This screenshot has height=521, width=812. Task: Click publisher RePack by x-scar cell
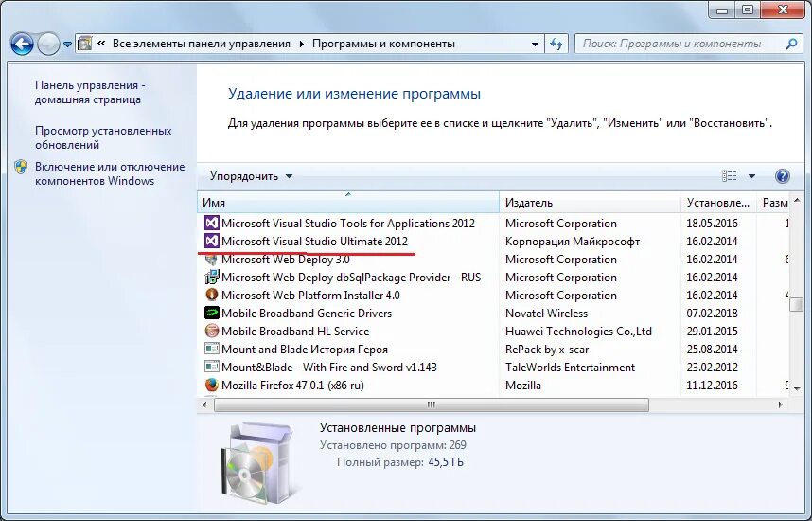coord(547,349)
